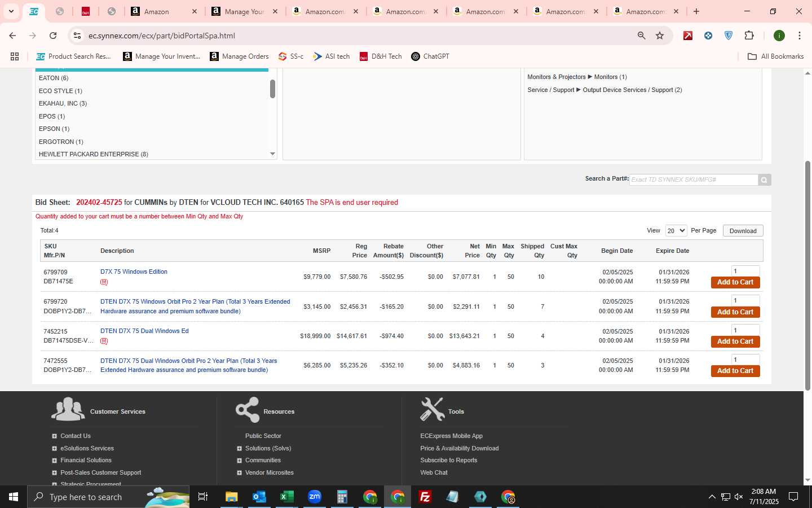Reload the current page
The image size is (812, 508).
53,36
